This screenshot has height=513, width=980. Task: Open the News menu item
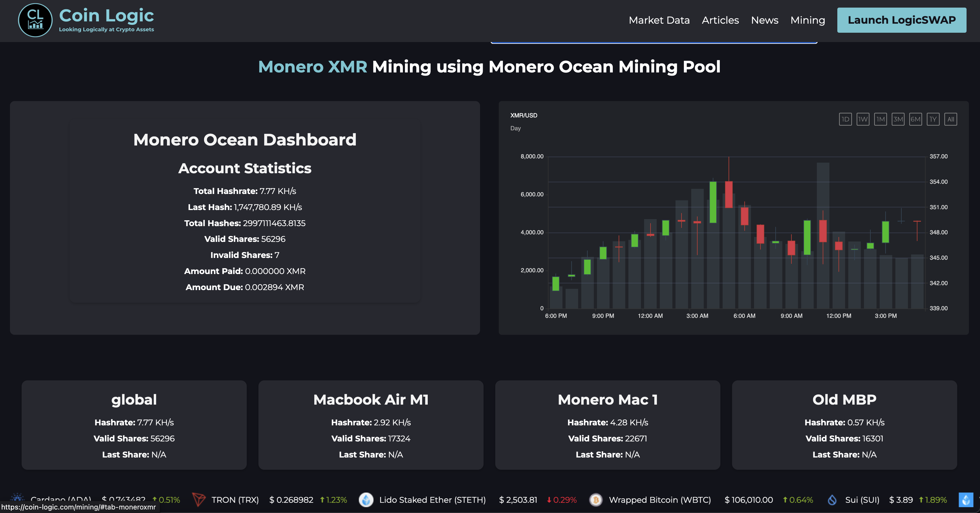(x=765, y=20)
